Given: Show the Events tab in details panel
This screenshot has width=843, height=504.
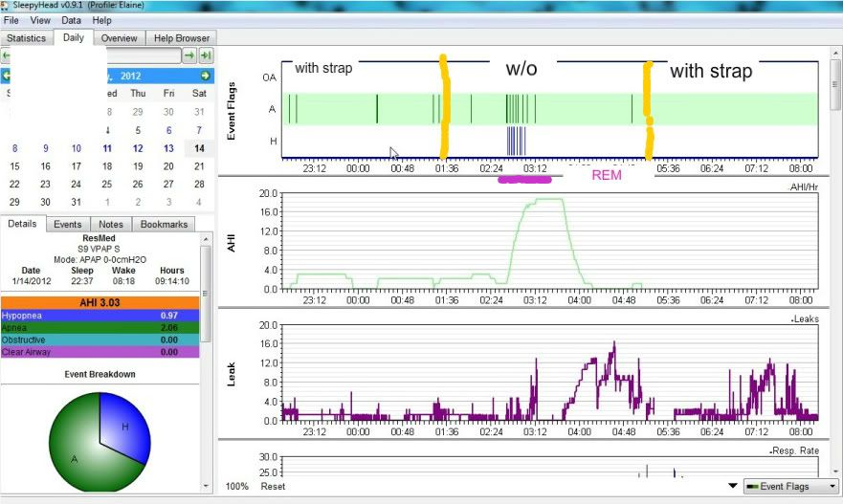Looking at the screenshot, I should (x=67, y=224).
